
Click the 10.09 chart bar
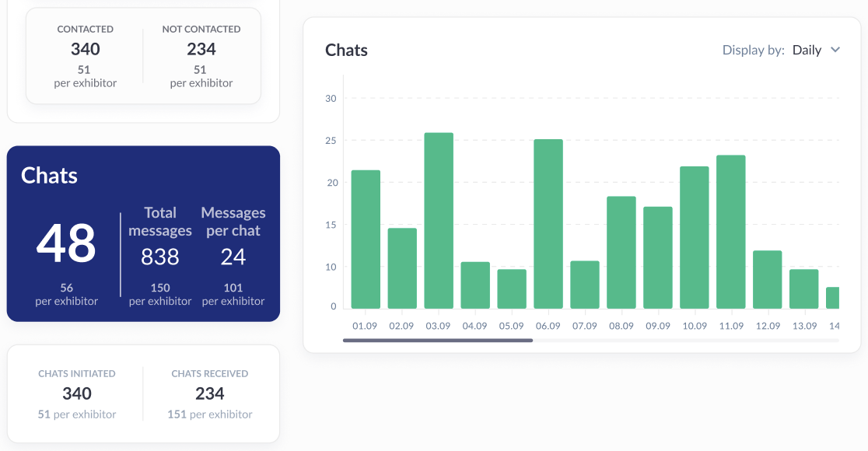click(x=695, y=237)
